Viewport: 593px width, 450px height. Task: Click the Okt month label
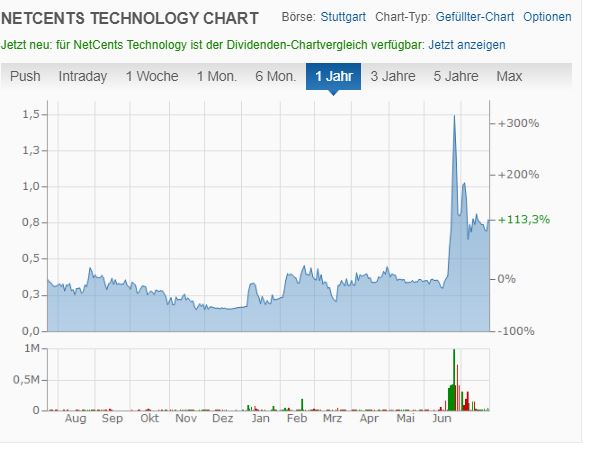[149, 419]
